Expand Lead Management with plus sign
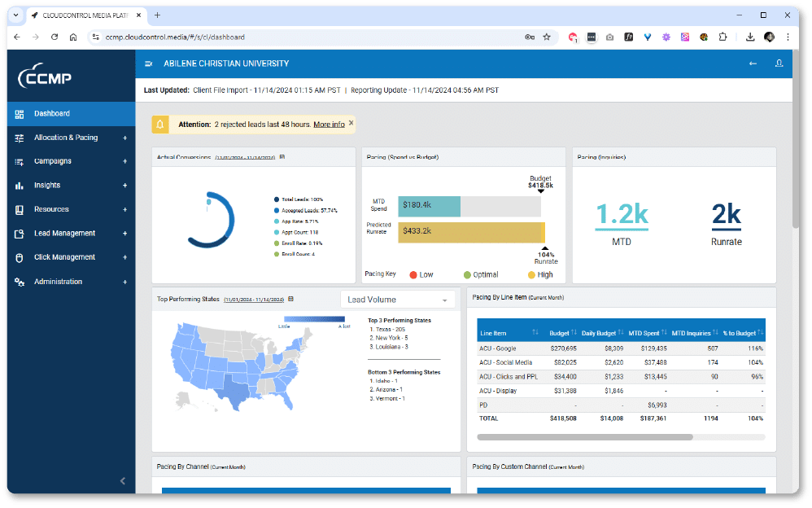The image size is (812, 508). pos(124,234)
